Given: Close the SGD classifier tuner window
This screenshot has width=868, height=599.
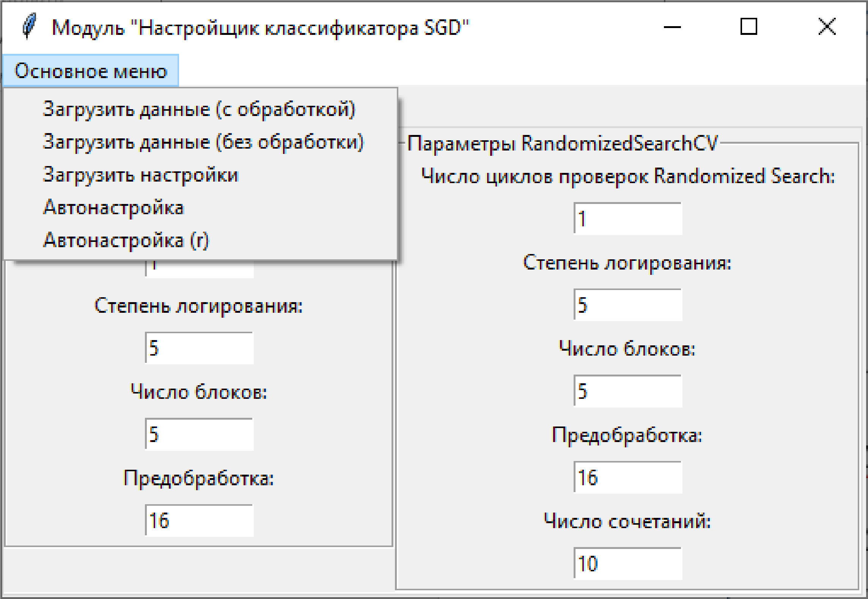Looking at the screenshot, I should pyautogui.click(x=827, y=27).
